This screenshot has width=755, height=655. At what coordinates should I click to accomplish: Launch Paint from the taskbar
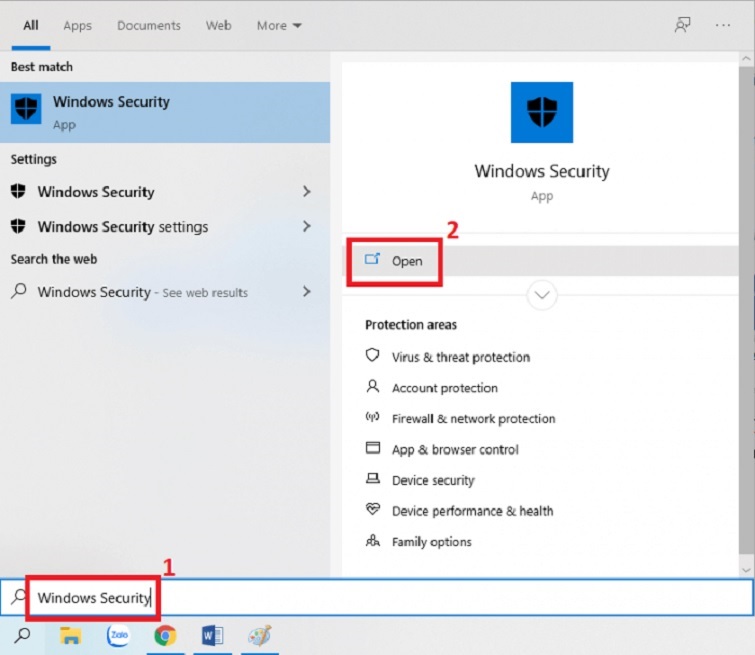[259, 636]
